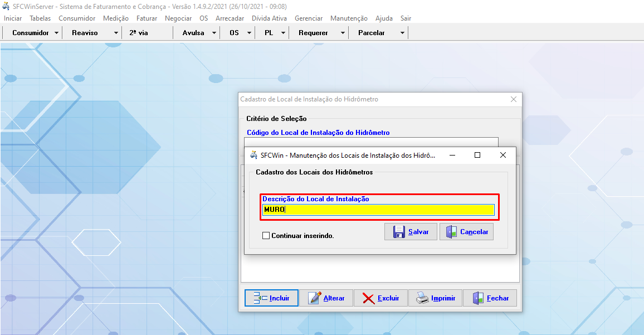Click the Alterar pencil icon
644x335 pixels.
point(315,298)
